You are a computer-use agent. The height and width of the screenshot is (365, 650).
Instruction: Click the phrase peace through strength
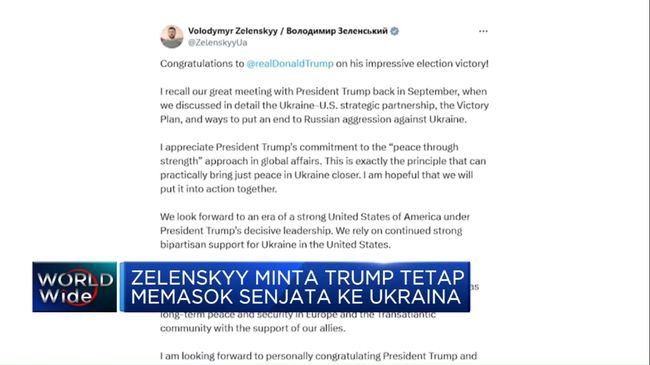point(309,154)
